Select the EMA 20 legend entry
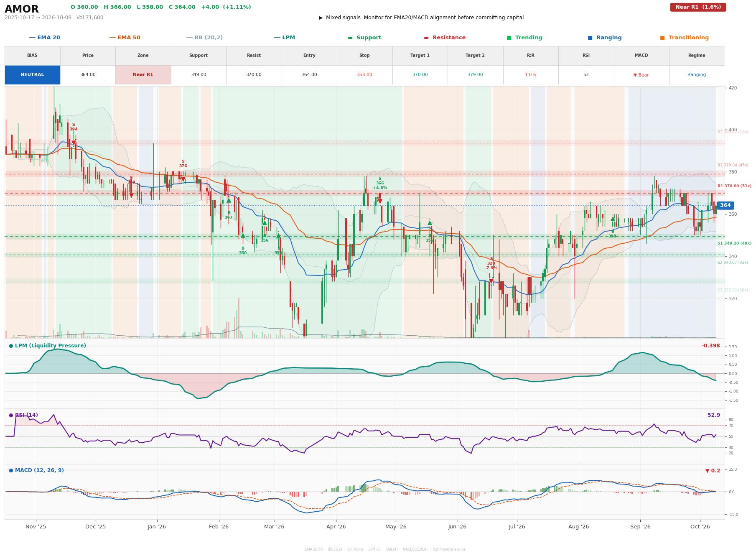Viewport: 756px width, 556px height. [x=44, y=38]
